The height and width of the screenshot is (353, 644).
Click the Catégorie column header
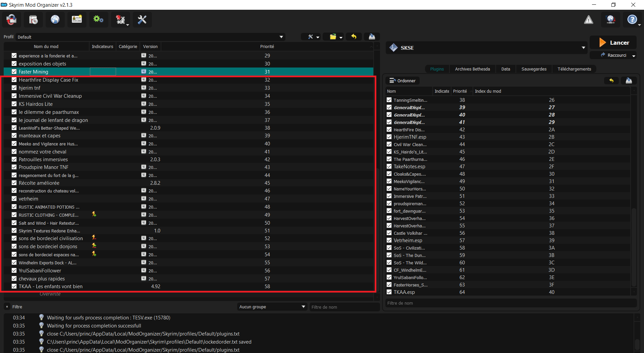point(128,46)
